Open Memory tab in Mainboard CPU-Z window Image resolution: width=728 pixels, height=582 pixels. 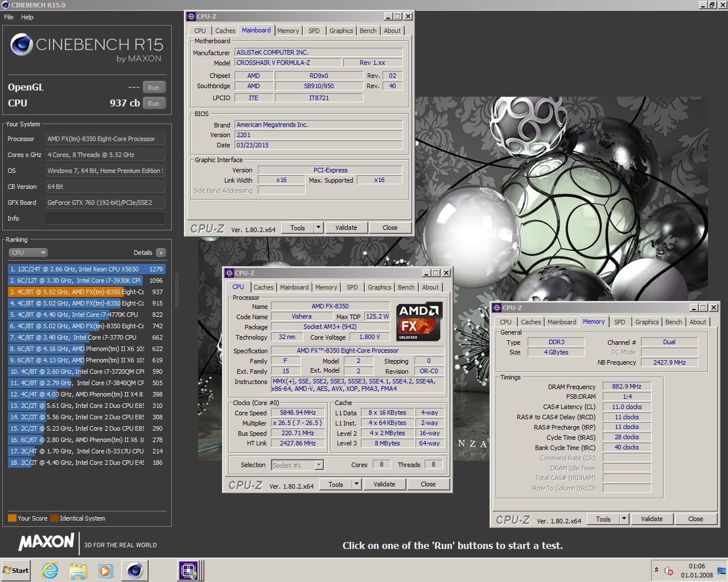288,31
